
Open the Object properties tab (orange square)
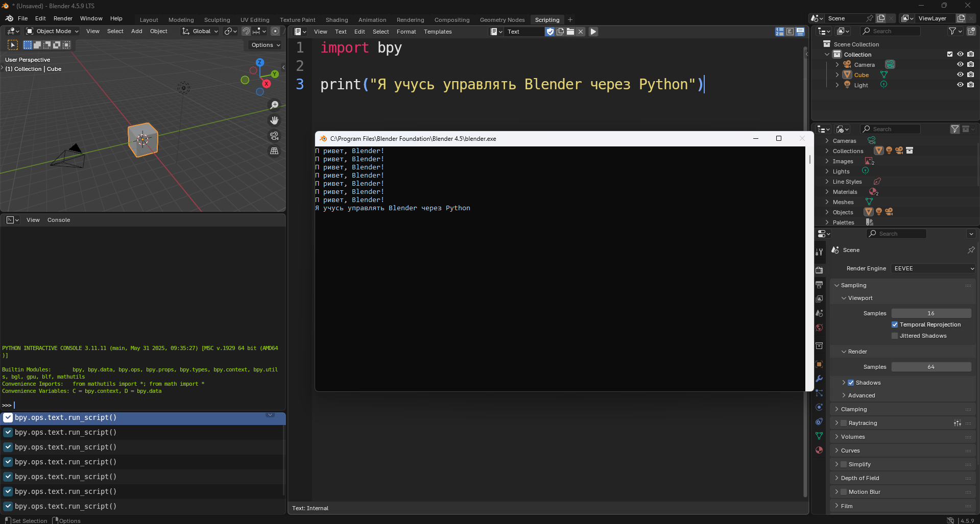point(819,364)
